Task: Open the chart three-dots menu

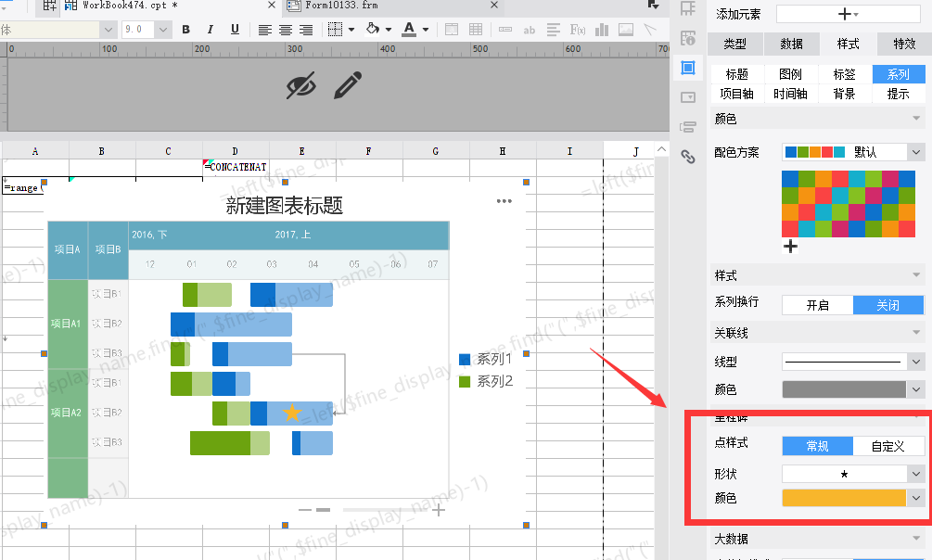Action: [x=504, y=201]
